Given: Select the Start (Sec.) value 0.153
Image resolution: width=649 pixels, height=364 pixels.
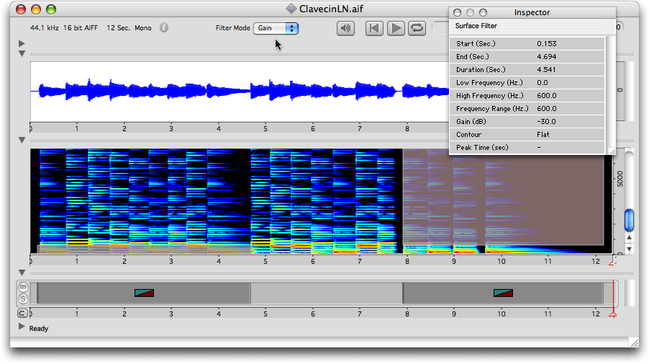Looking at the screenshot, I should 546,43.
